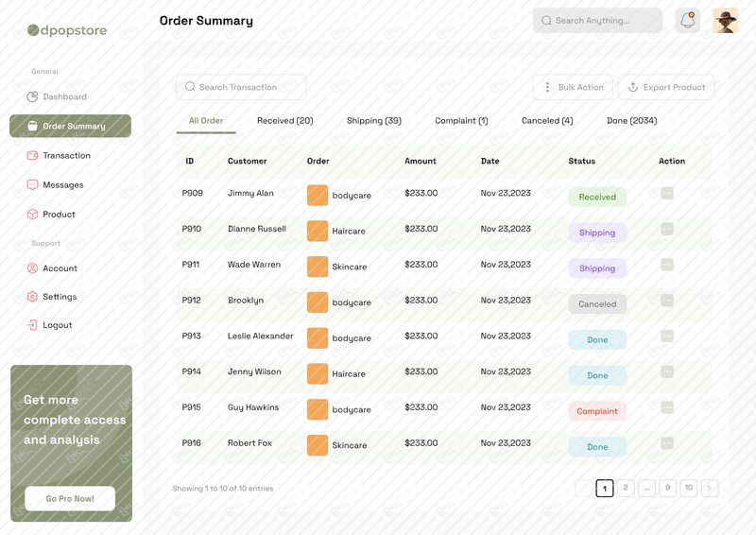Open action menu for order P916
The height and width of the screenshot is (535, 756).
point(667,443)
